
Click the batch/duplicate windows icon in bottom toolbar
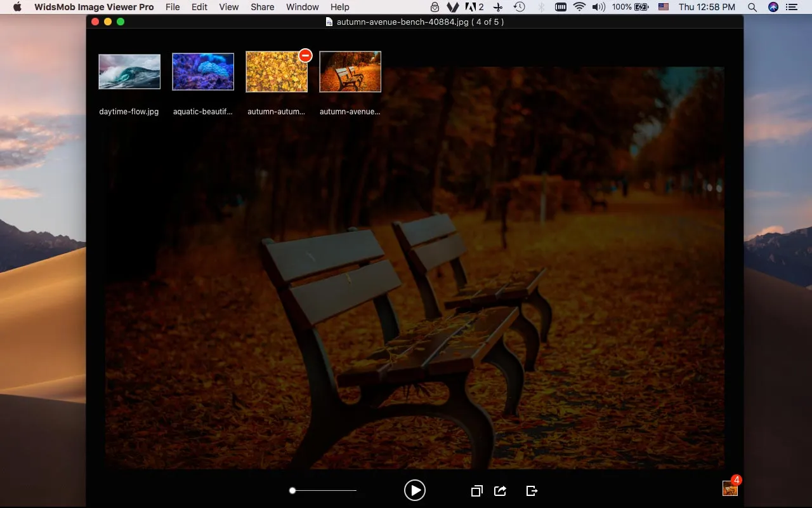pos(476,491)
